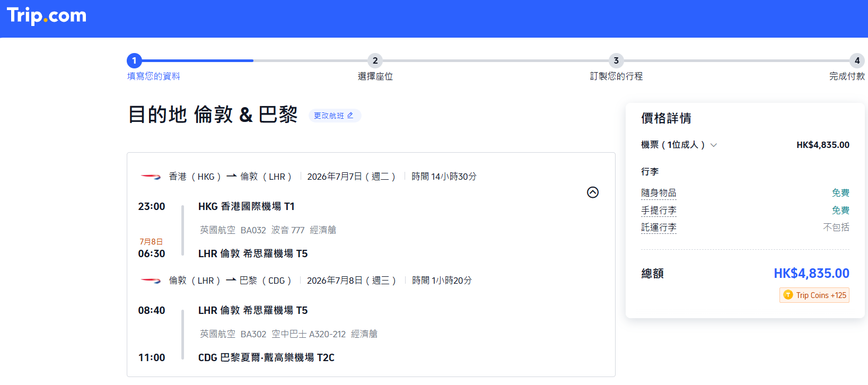Open the 託運行李 baggage info
The height and width of the screenshot is (385, 868).
(x=659, y=227)
